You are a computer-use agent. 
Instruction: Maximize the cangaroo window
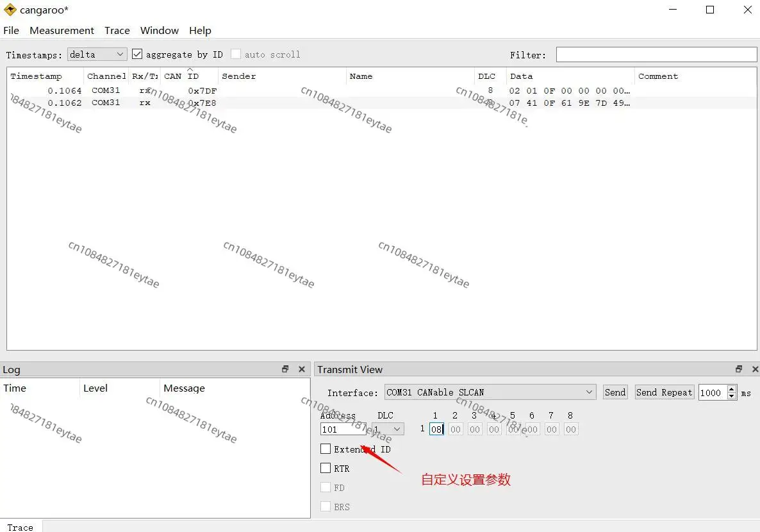[x=710, y=10]
